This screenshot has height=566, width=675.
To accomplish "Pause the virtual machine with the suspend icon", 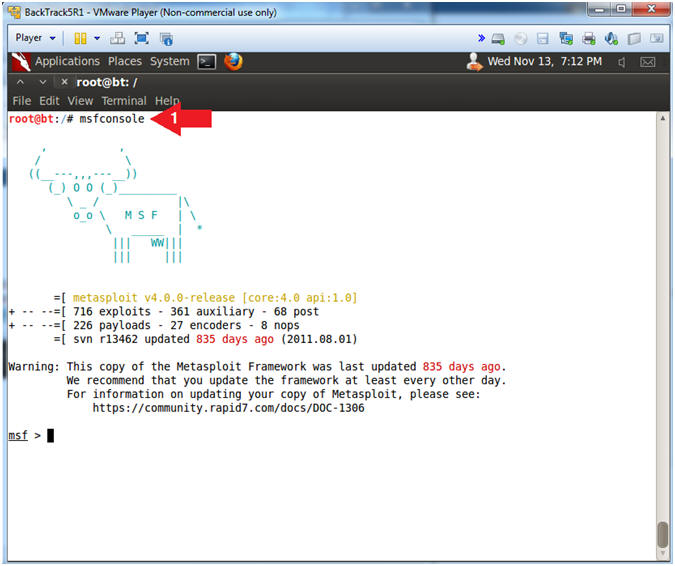I will click(80, 39).
